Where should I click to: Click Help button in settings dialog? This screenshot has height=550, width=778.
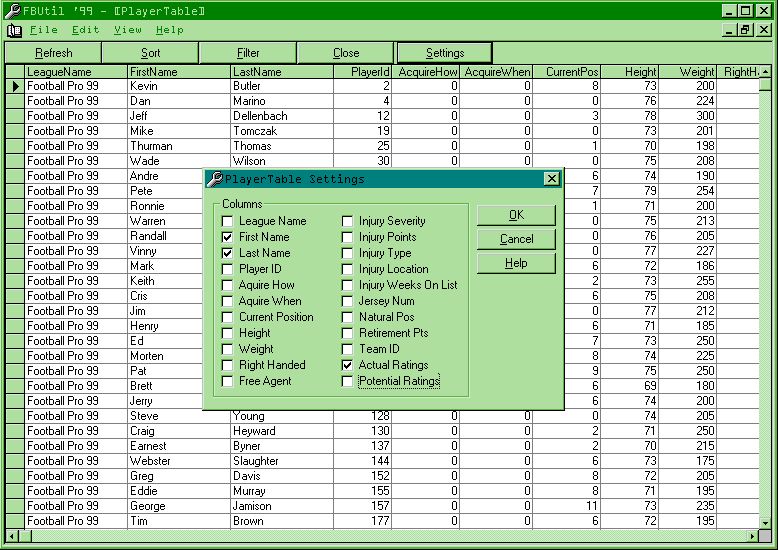516,263
